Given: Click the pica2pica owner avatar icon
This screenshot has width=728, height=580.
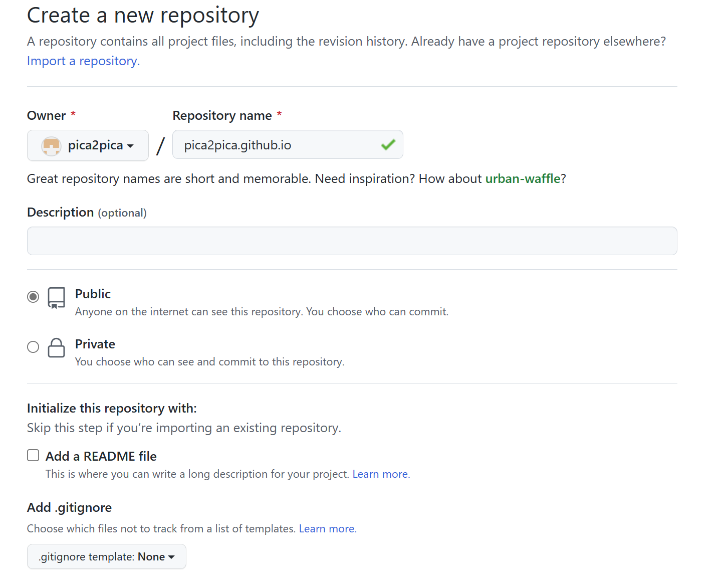Looking at the screenshot, I should click(x=51, y=146).
